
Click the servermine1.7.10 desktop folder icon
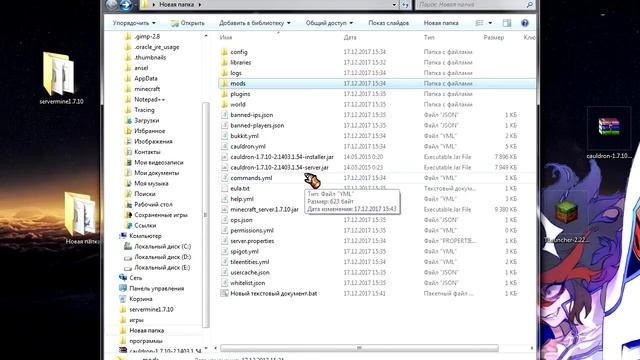click(x=59, y=73)
